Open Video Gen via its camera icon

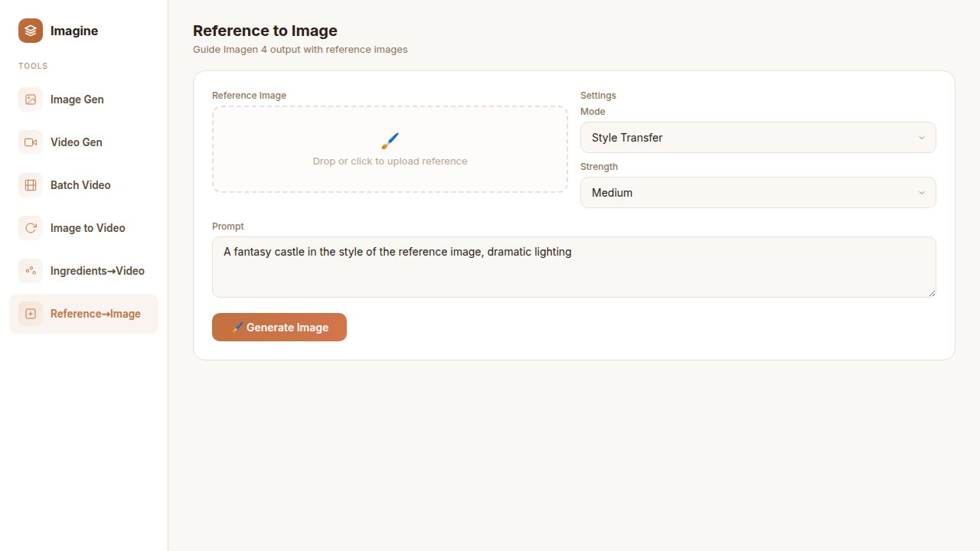click(x=30, y=142)
